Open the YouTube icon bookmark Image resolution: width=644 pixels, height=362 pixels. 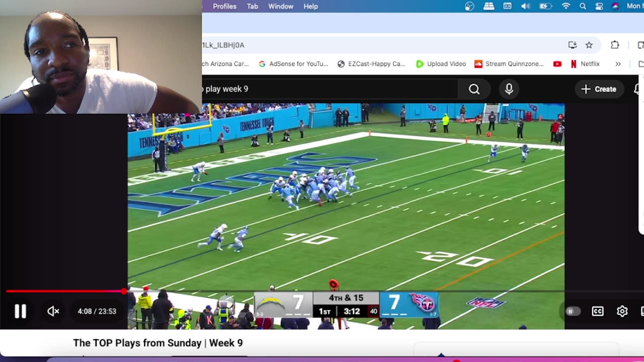(x=557, y=64)
